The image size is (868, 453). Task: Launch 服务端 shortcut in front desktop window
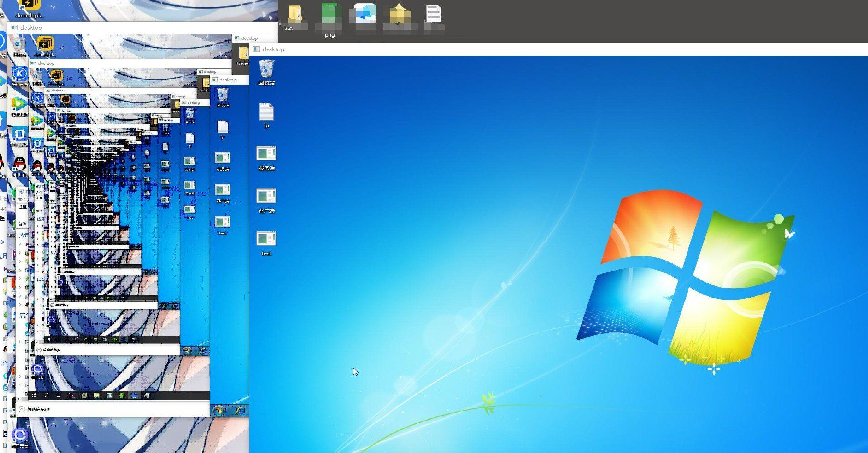click(266, 158)
